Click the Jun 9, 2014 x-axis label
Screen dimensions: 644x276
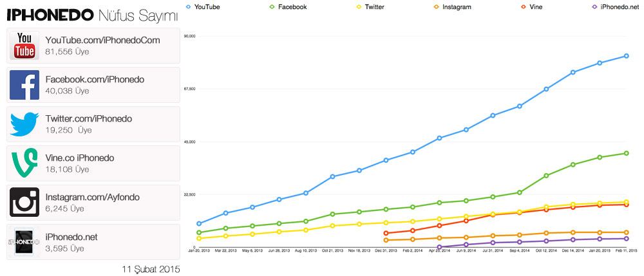pyautogui.click(x=466, y=250)
